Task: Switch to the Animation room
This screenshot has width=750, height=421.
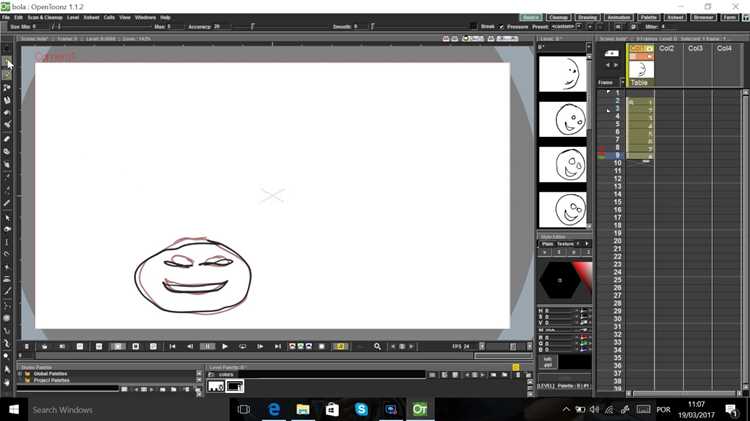Action: (x=618, y=17)
